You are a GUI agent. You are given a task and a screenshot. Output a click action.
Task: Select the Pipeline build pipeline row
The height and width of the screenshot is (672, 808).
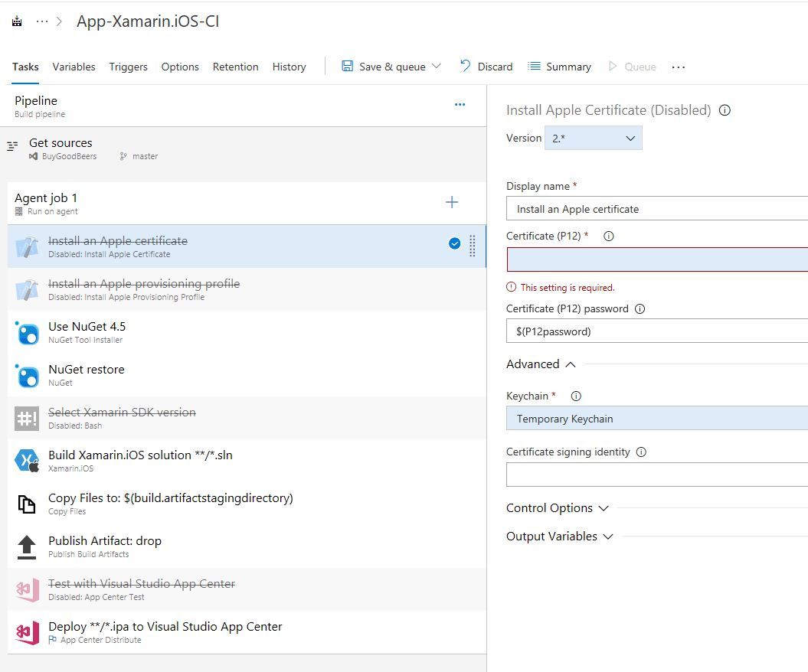point(243,106)
